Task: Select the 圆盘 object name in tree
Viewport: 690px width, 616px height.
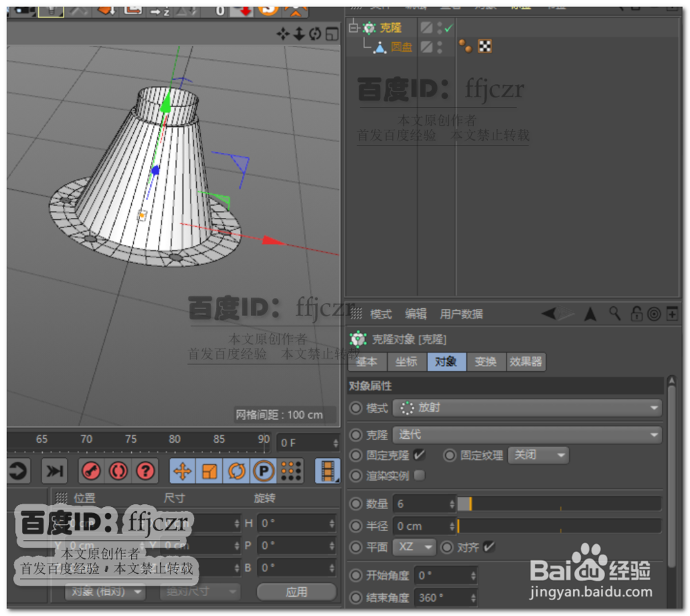Action: [x=402, y=47]
